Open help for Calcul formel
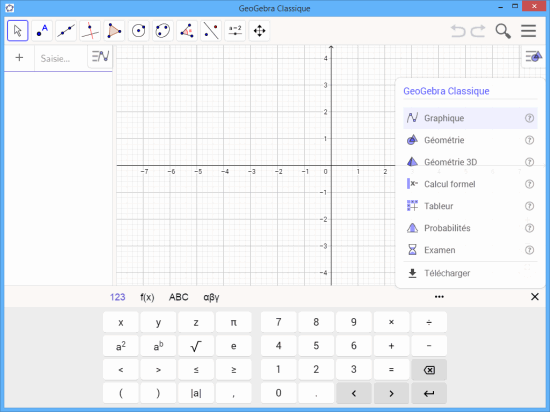The height and width of the screenshot is (412, 550). [529, 184]
